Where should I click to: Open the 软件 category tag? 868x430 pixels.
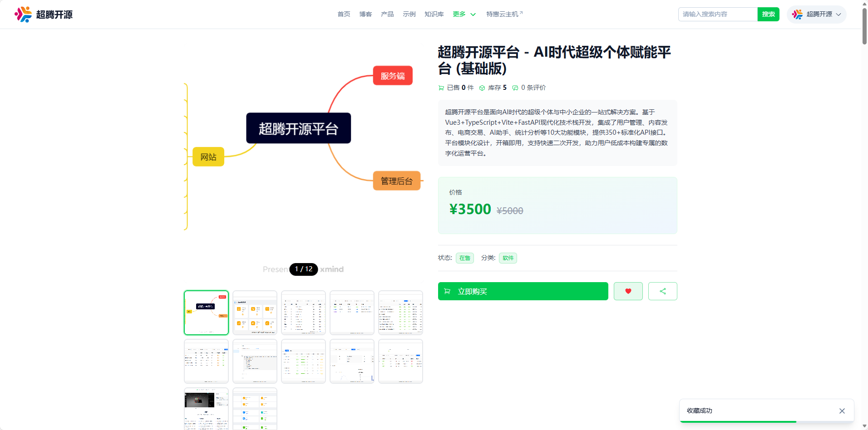(508, 258)
